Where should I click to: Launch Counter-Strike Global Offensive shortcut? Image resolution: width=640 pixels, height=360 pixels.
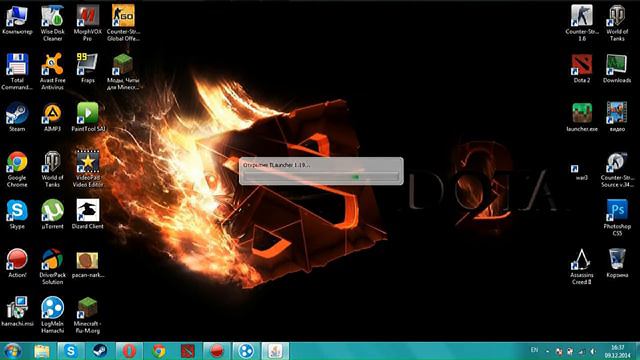click(123, 22)
